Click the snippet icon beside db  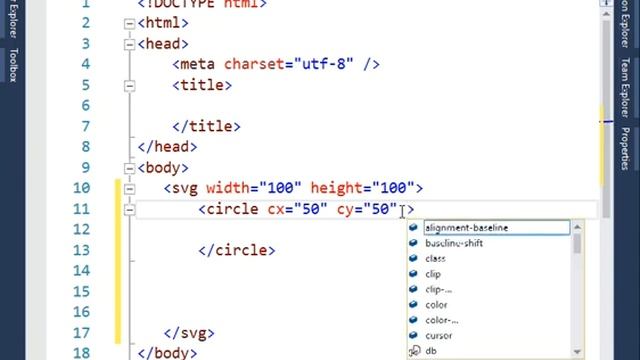pyautogui.click(x=414, y=351)
